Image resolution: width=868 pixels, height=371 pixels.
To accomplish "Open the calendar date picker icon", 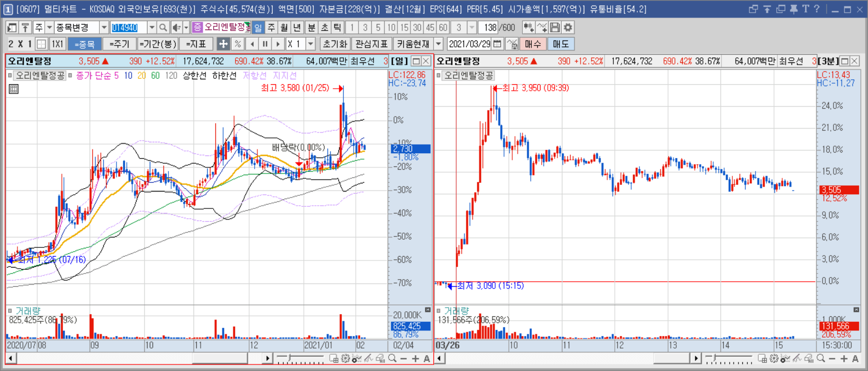I will coord(497,44).
